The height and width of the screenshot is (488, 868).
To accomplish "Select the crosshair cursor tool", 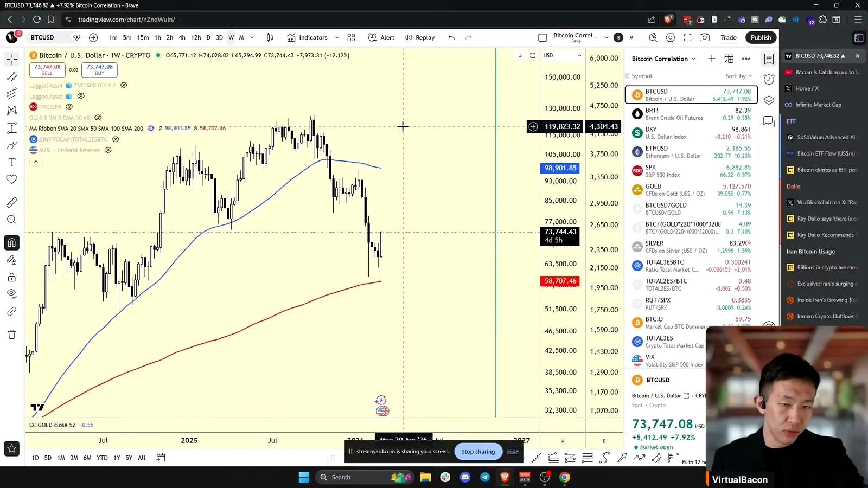I will 12,59.
